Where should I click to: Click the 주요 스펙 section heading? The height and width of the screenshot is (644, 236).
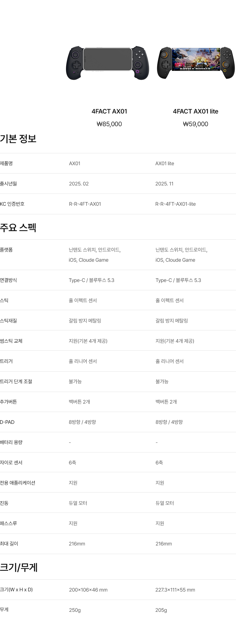18,228
